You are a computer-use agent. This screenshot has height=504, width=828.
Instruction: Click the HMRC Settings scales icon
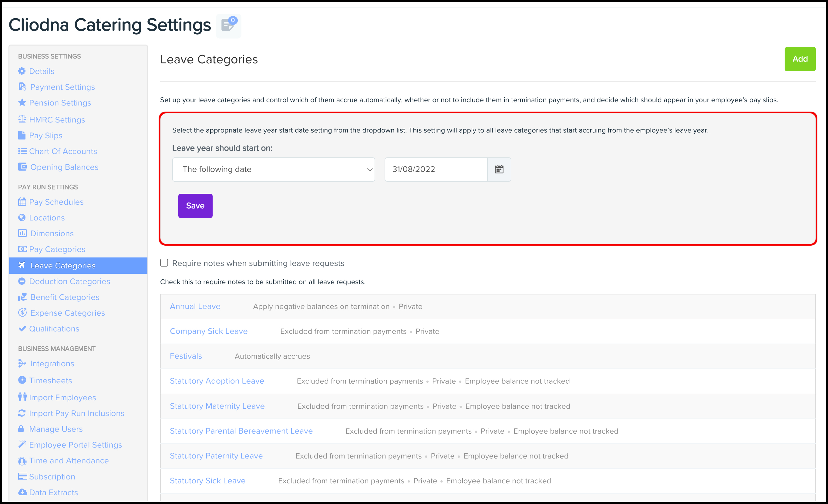22,119
